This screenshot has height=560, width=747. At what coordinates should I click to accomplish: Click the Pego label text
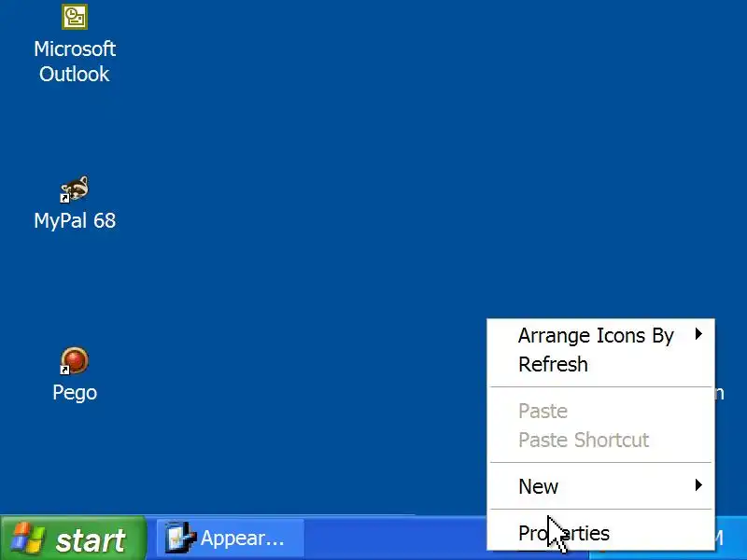(75, 393)
